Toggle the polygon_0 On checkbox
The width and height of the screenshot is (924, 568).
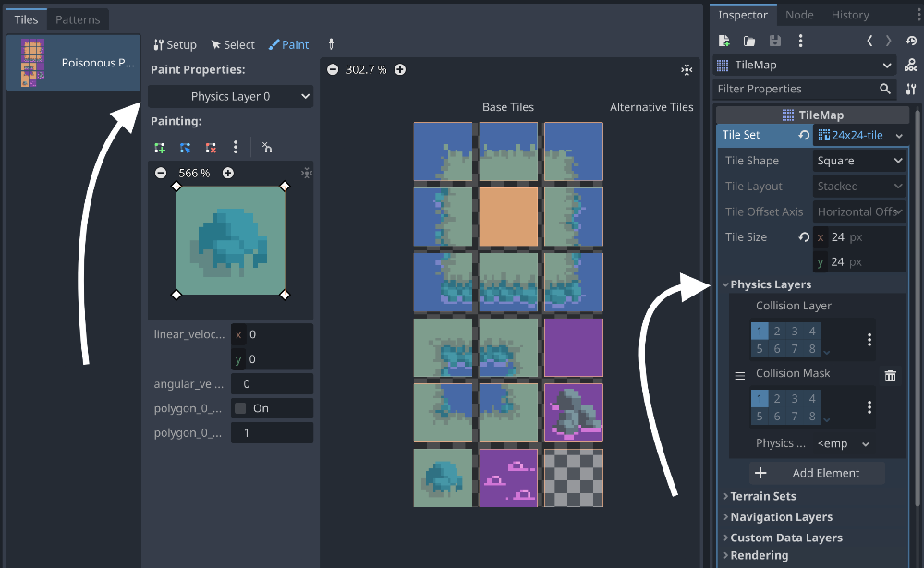coord(241,408)
